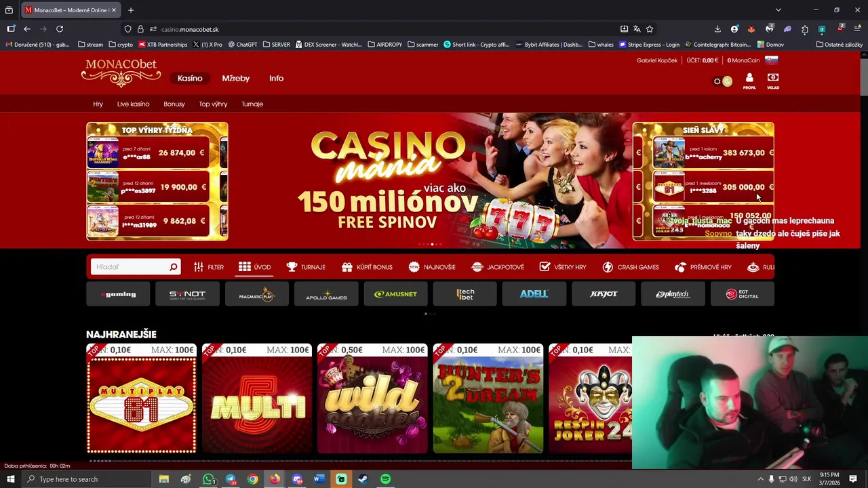Open the ChatGPT bookmark
This screenshot has width=868, height=488.
[x=243, y=45]
